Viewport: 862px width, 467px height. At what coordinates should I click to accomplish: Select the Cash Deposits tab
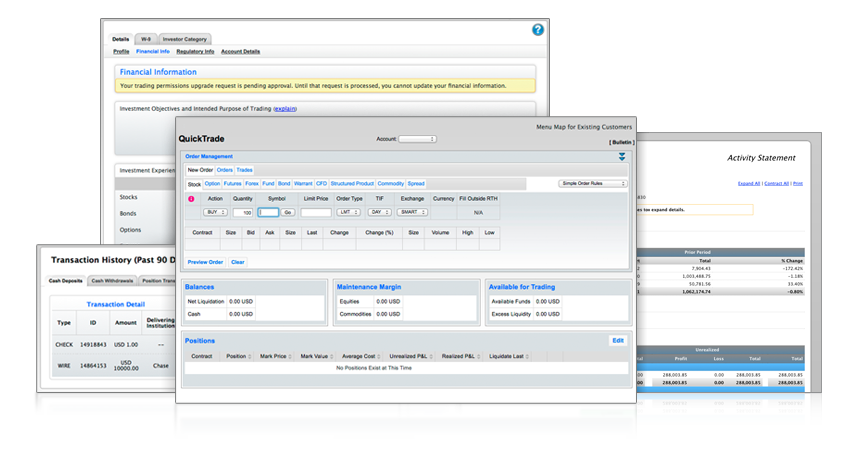coord(65,281)
